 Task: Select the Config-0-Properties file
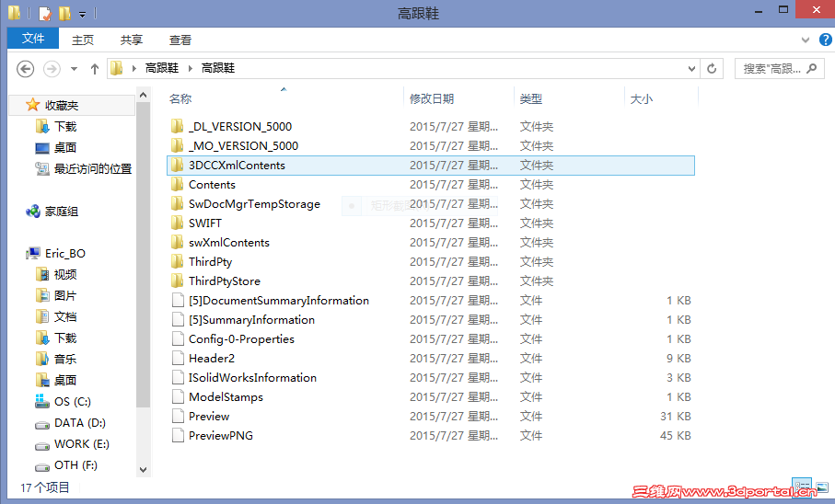(x=430, y=339)
